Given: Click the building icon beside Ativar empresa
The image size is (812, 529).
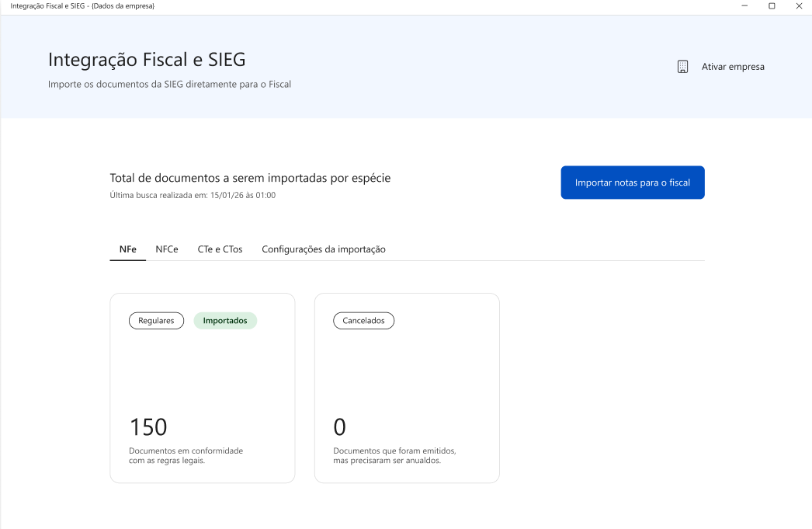Looking at the screenshot, I should click(x=682, y=67).
